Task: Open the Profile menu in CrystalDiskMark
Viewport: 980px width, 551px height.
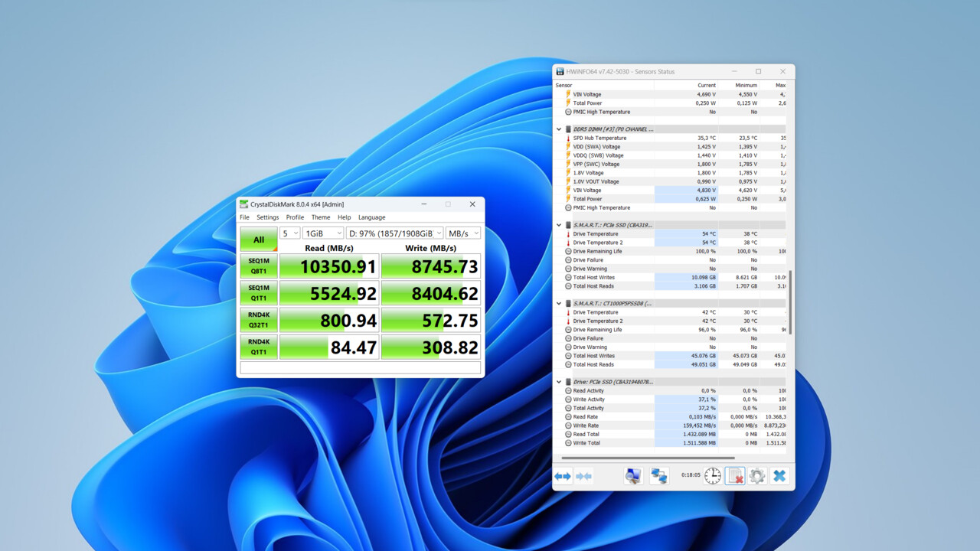Action: 295,217
